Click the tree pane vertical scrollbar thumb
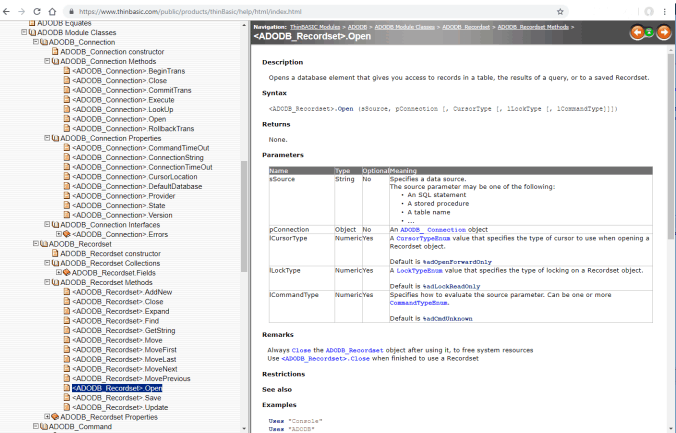Screen dimensions: 676x433 (x=244, y=216)
